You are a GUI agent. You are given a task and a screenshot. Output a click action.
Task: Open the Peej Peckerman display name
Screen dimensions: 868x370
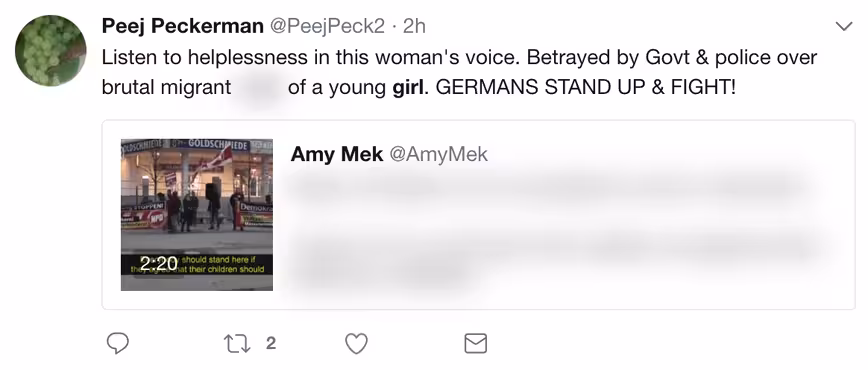coord(183,26)
